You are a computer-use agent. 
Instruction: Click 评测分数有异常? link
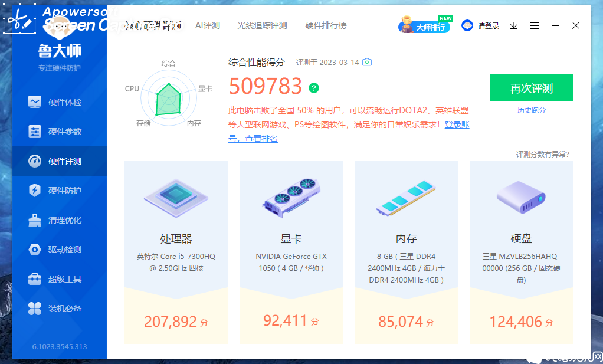[543, 155]
